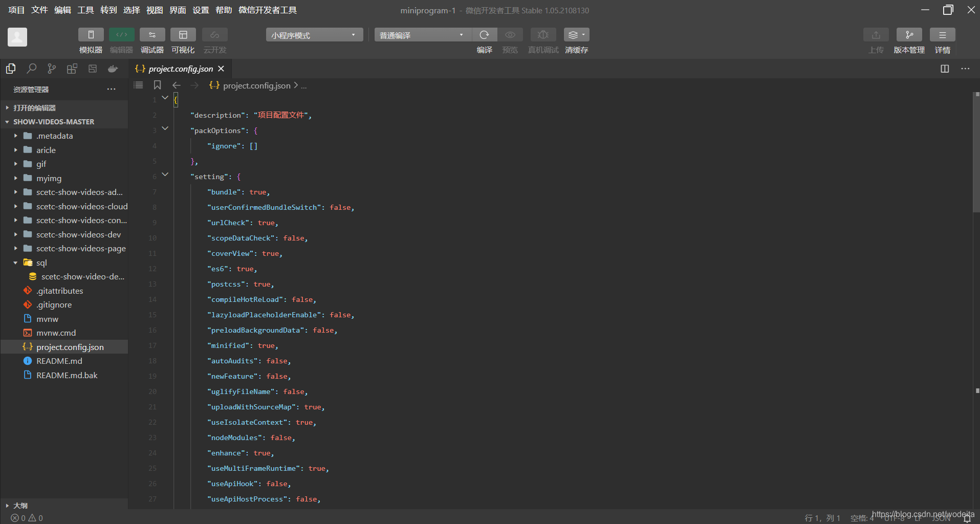Fold the root object at line 1
This screenshot has height=524, width=980.
(x=165, y=98)
